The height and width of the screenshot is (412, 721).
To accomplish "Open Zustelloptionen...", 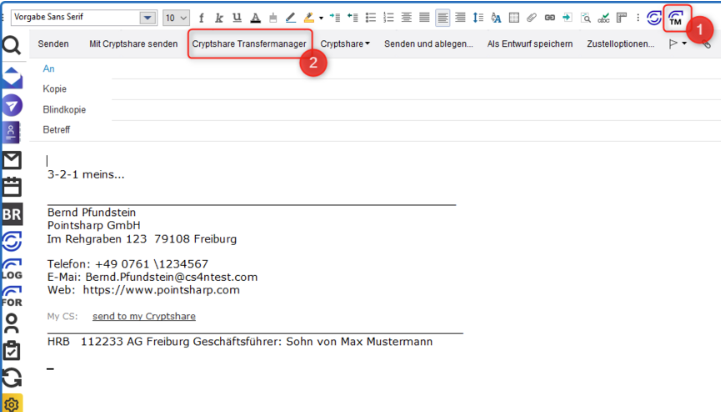I will pos(620,44).
